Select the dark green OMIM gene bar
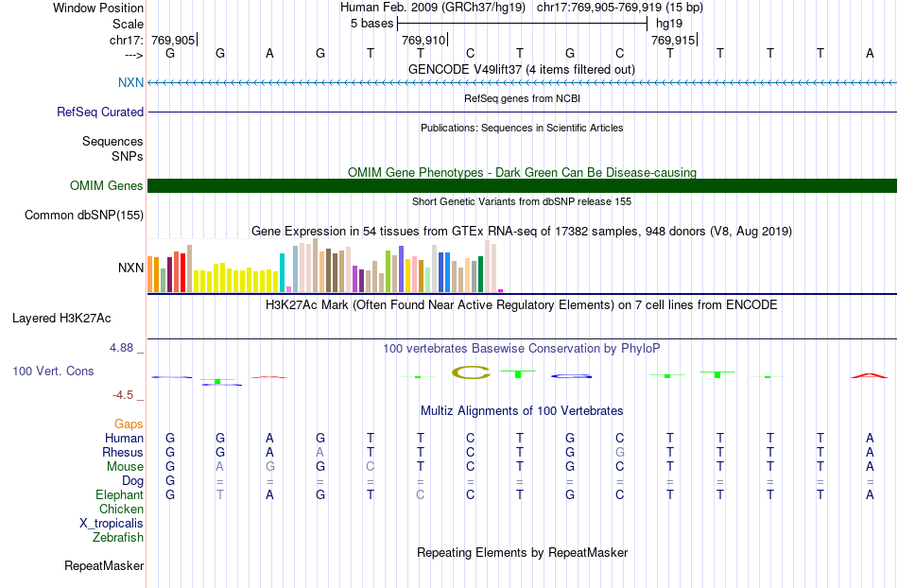The height and width of the screenshot is (588, 898). coord(522,185)
